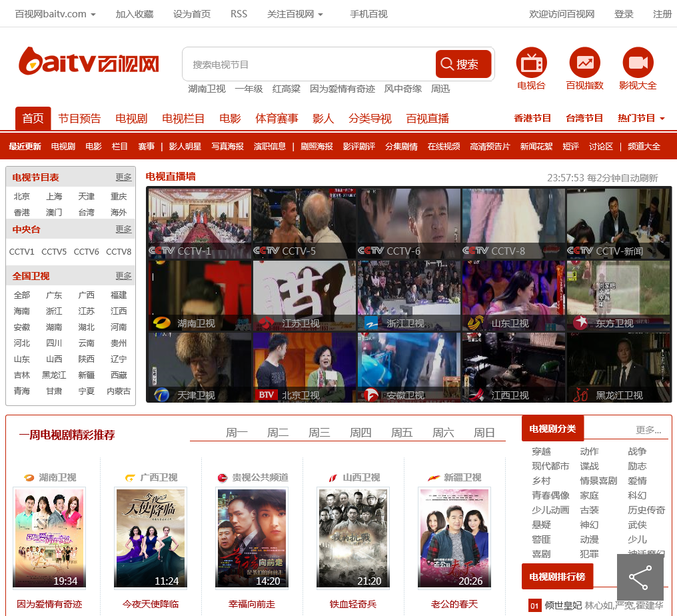Expand 百视网baitv.com dropdown
Screen dimensions: 677x616
(55, 14)
